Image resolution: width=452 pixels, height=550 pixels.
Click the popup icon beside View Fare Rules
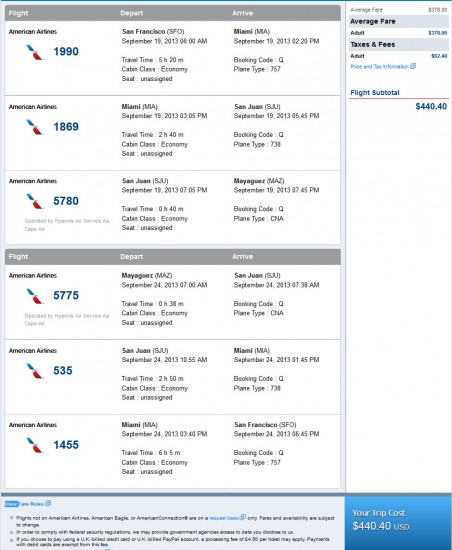point(48,503)
